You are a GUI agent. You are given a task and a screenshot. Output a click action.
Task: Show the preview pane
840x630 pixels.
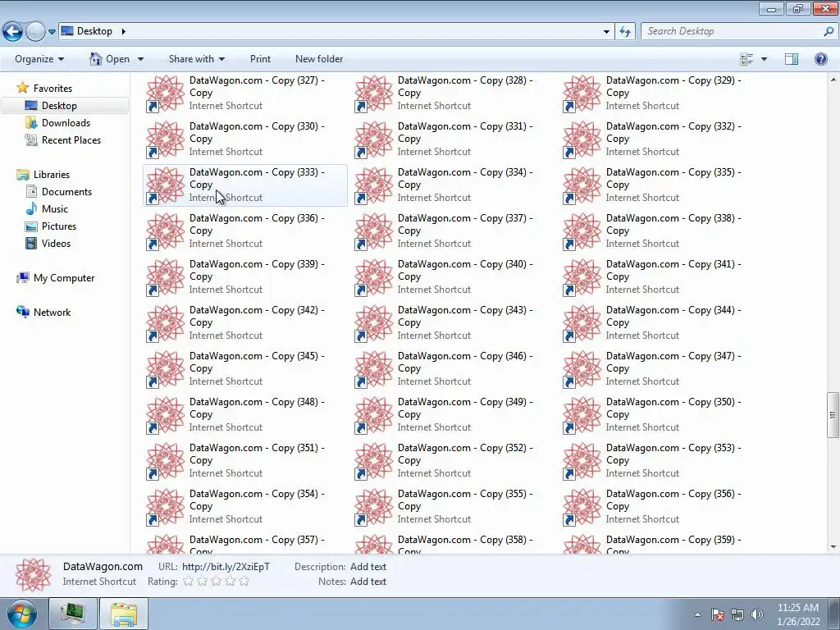click(x=792, y=59)
